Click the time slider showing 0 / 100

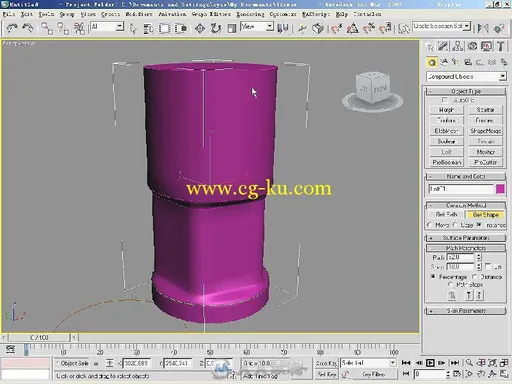(39, 338)
